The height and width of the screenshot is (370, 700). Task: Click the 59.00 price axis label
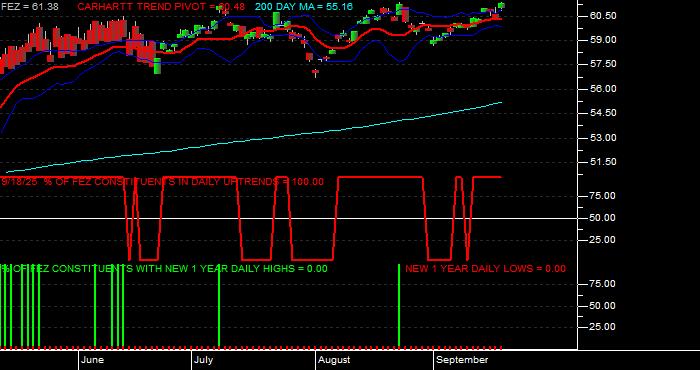point(603,40)
